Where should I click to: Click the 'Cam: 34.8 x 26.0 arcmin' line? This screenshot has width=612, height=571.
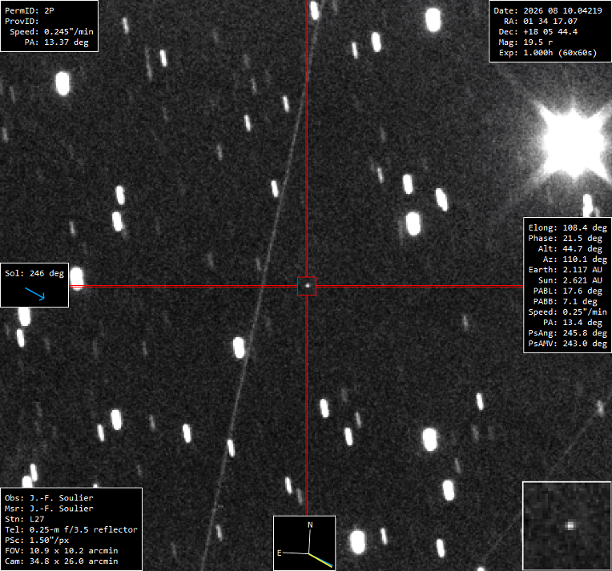62,561
